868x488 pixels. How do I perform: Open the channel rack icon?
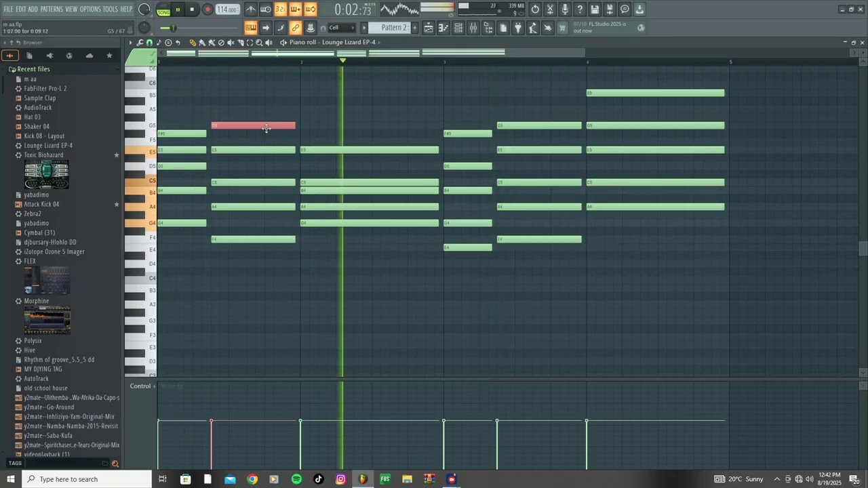[x=458, y=28]
